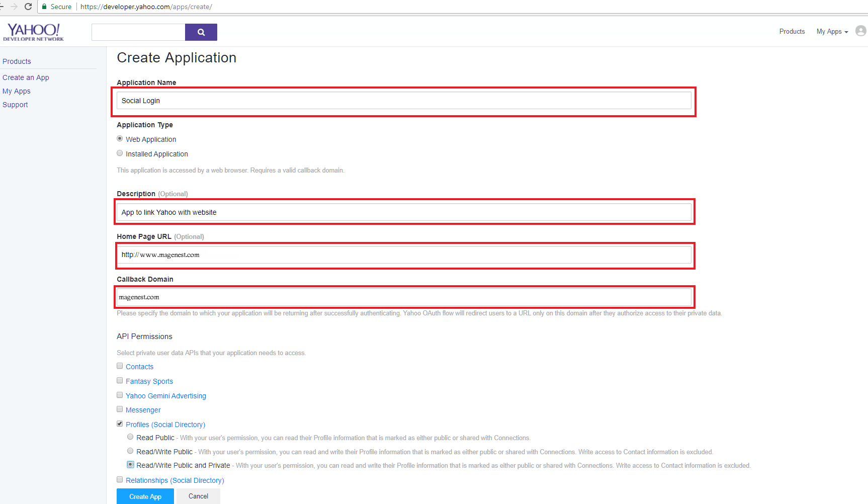The image size is (868, 504).
Task: Check Relationships (Social Directory) checkbox
Action: click(x=120, y=480)
